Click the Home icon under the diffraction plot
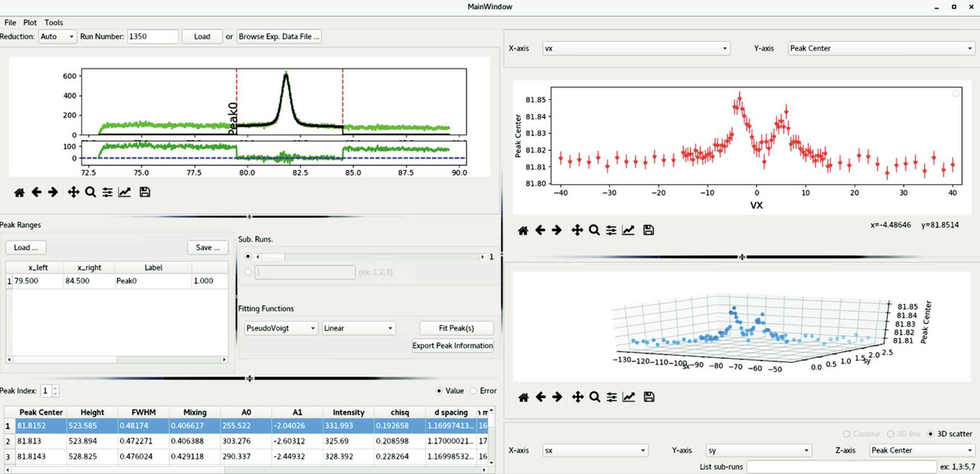The image size is (980, 474). click(19, 192)
